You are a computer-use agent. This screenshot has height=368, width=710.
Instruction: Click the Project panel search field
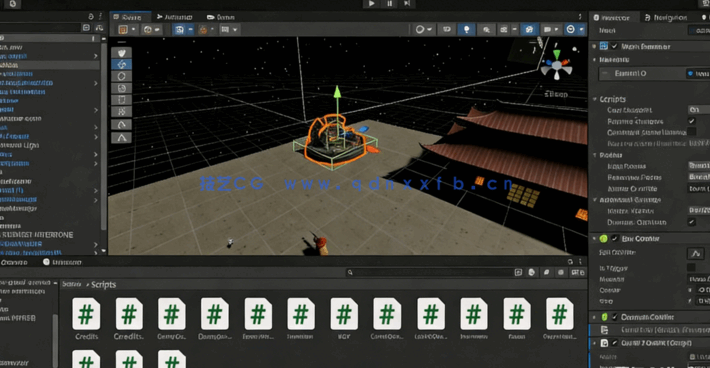point(429,272)
